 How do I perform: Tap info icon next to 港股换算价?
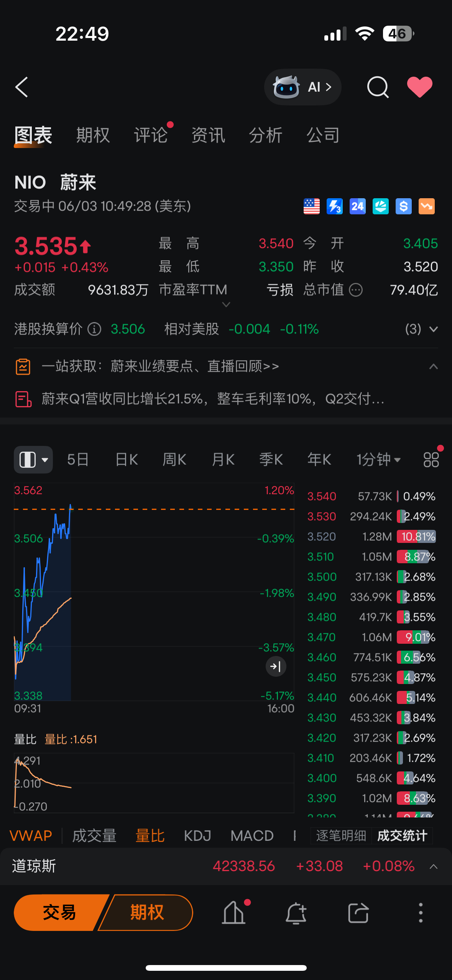coord(94,329)
